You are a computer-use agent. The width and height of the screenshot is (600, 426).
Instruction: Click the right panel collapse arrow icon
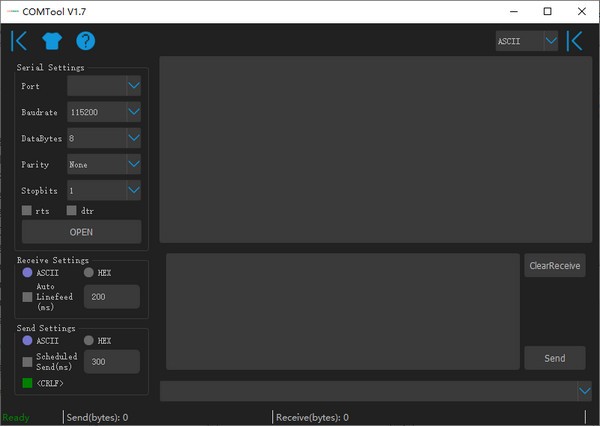pyautogui.click(x=575, y=41)
